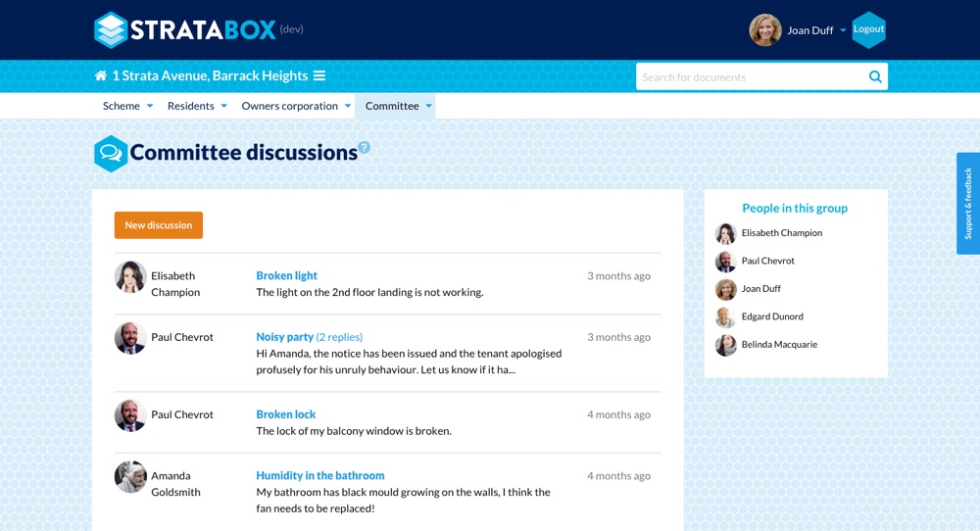Click the StrataBox logo icon

pos(111,30)
